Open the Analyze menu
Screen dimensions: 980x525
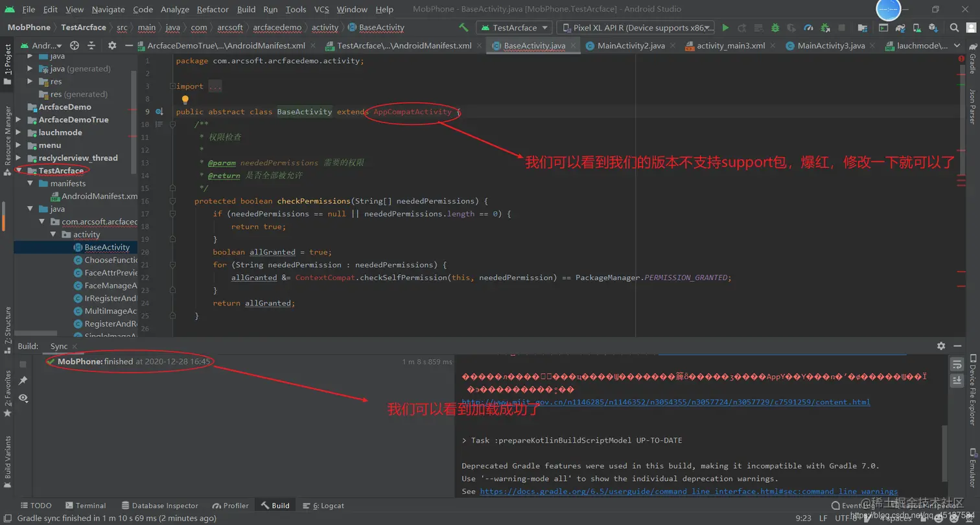pos(174,9)
